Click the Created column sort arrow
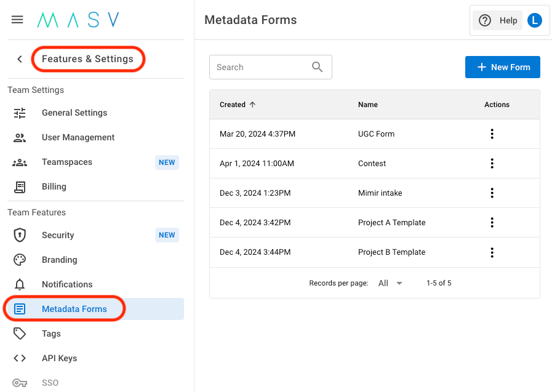This screenshot has width=552, height=392. click(252, 105)
